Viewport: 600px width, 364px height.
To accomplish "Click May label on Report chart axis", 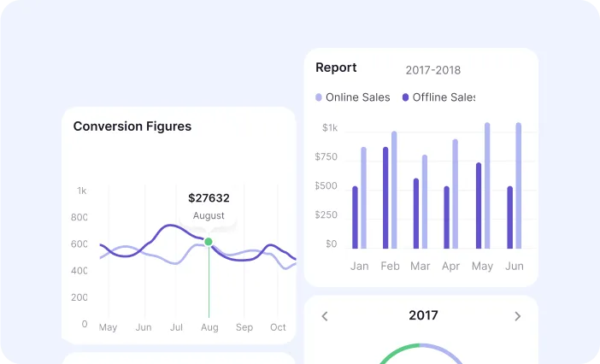I will click(482, 267).
